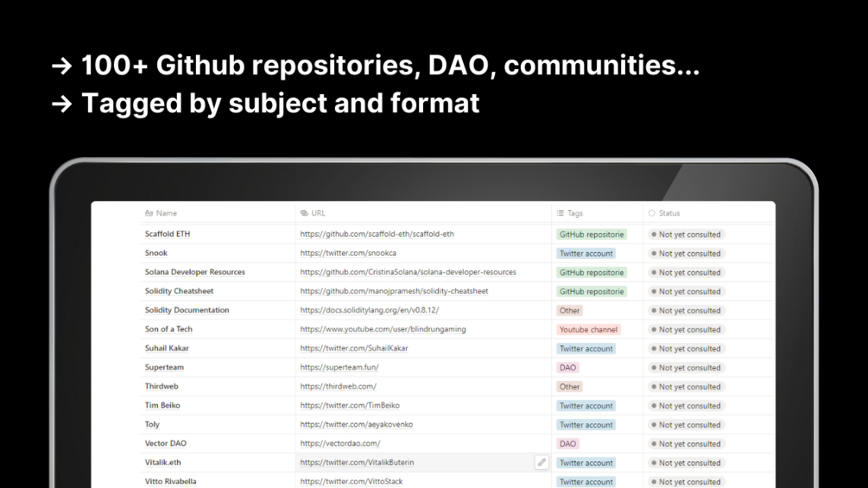The height and width of the screenshot is (488, 868).
Task: Click Not yet consulted status for Tim Beiko
Action: pyautogui.click(x=686, y=406)
